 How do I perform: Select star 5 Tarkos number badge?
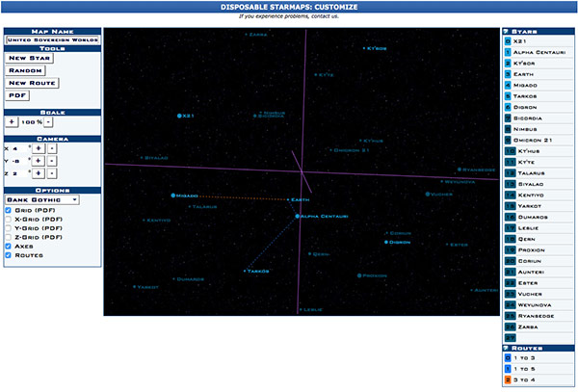pos(508,96)
